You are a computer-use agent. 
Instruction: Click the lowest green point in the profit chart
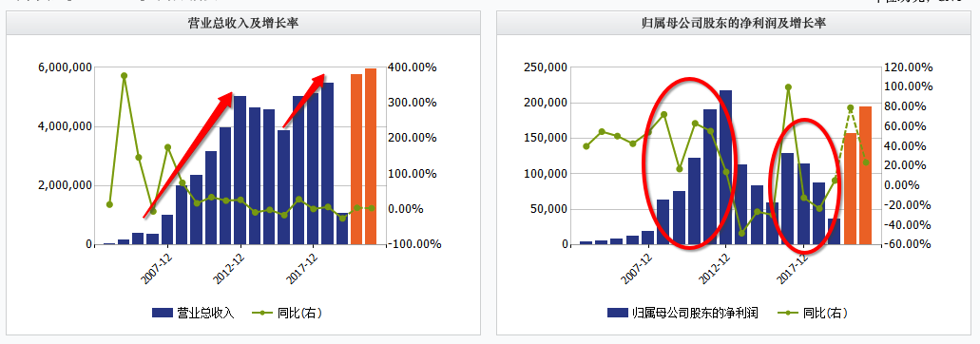741,234
